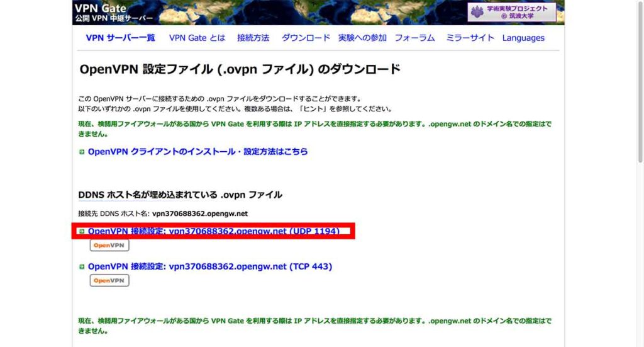Select 接続方法 in navigation bar
The width and height of the screenshot is (644, 347).
253,38
